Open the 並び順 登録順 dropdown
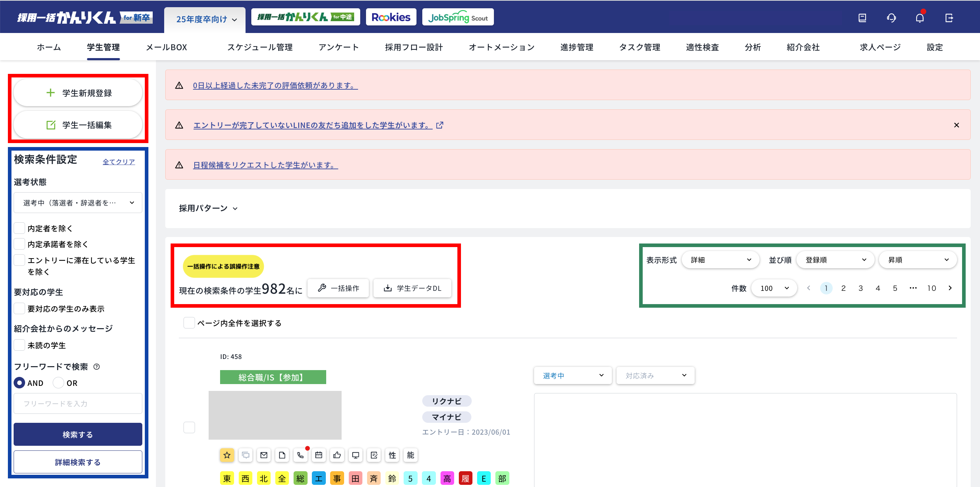980x487 pixels. [835, 260]
